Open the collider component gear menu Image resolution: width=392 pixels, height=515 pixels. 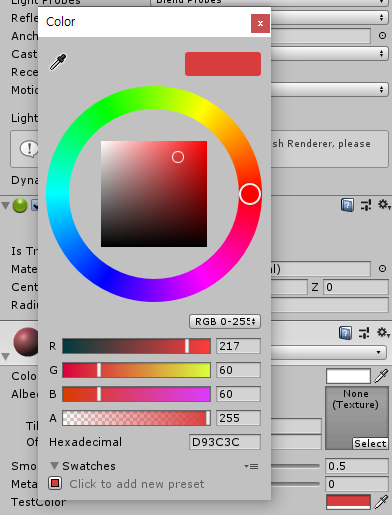point(384,204)
